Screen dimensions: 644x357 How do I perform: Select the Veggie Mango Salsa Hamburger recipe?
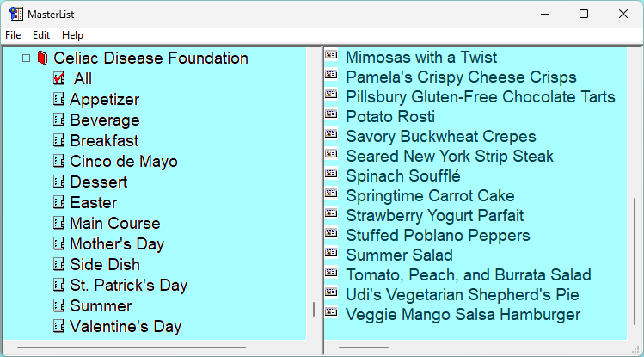pyautogui.click(x=463, y=315)
